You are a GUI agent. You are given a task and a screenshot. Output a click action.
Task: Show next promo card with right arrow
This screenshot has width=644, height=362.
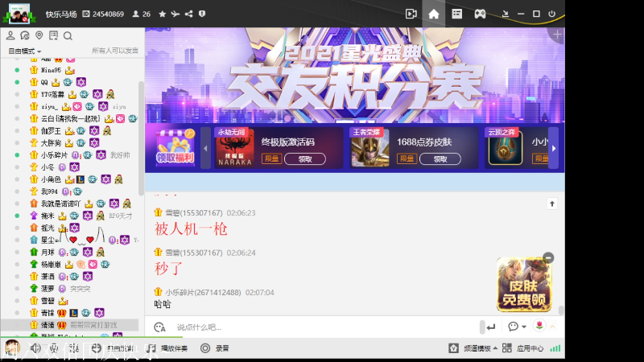pos(554,148)
